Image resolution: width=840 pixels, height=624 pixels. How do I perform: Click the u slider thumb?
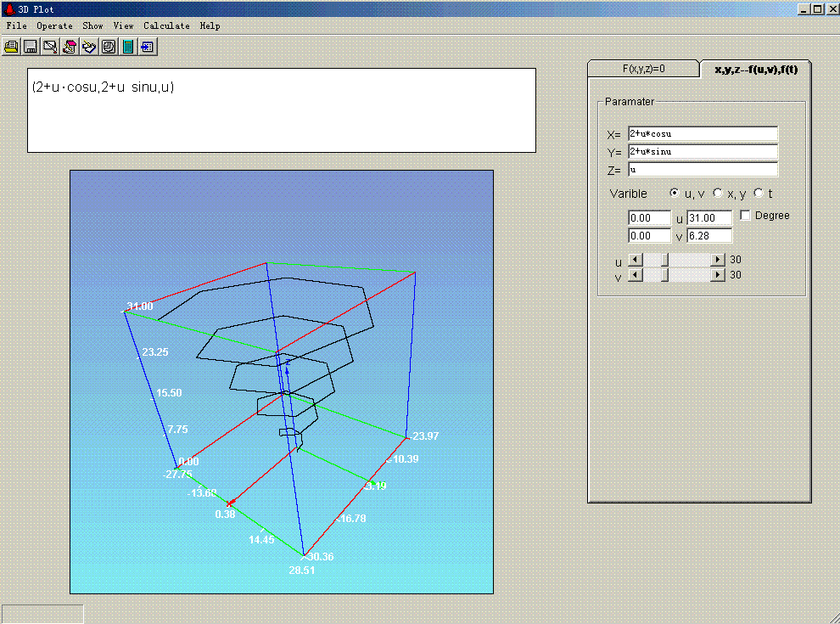[x=665, y=260]
